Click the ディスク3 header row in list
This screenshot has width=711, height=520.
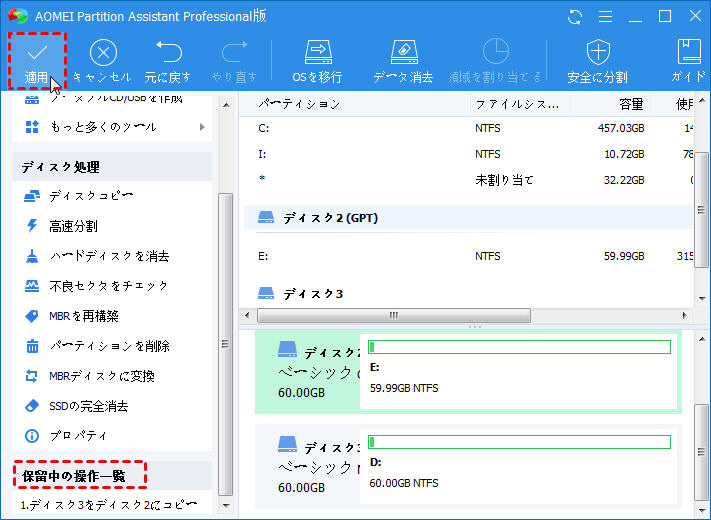coord(469,294)
